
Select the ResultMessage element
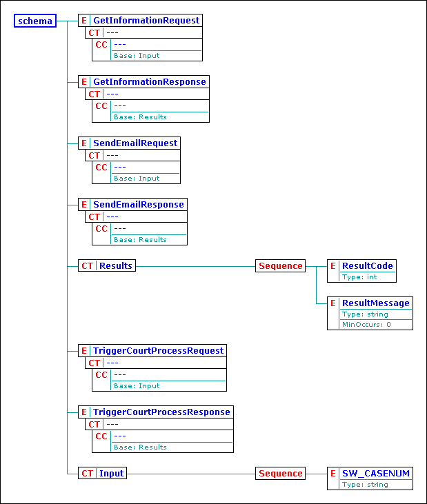pos(370,314)
